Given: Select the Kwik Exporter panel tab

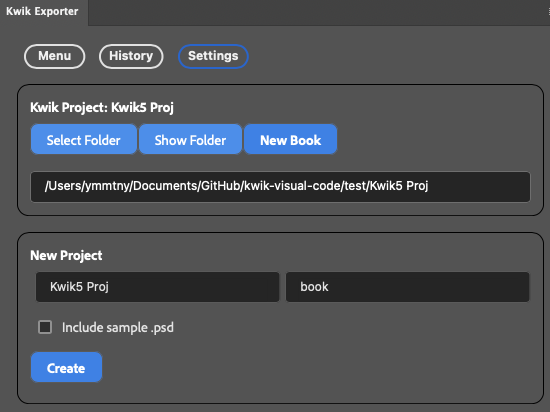Looking at the screenshot, I should 43,12.
